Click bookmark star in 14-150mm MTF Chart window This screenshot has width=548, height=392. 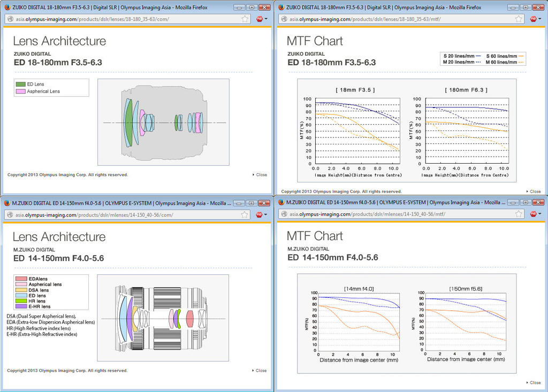tap(519, 214)
